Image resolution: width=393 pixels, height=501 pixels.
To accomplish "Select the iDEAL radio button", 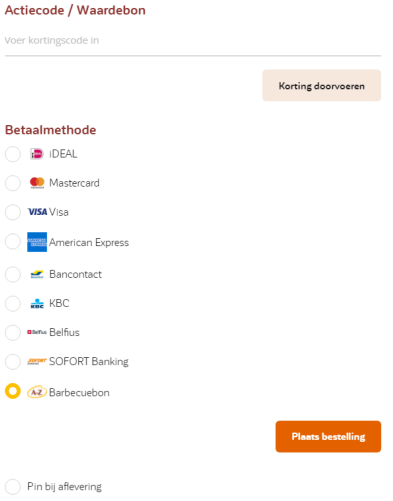I will pos(13,154).
